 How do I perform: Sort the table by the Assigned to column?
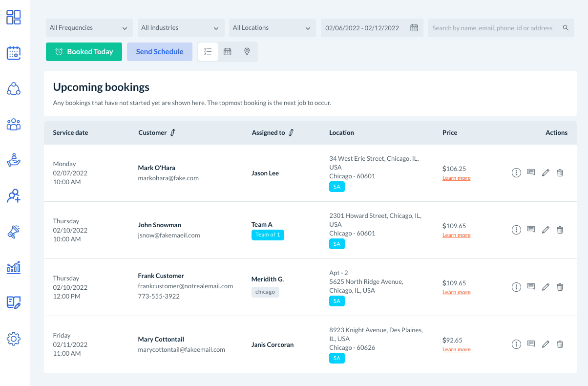(x=291, y=133)
